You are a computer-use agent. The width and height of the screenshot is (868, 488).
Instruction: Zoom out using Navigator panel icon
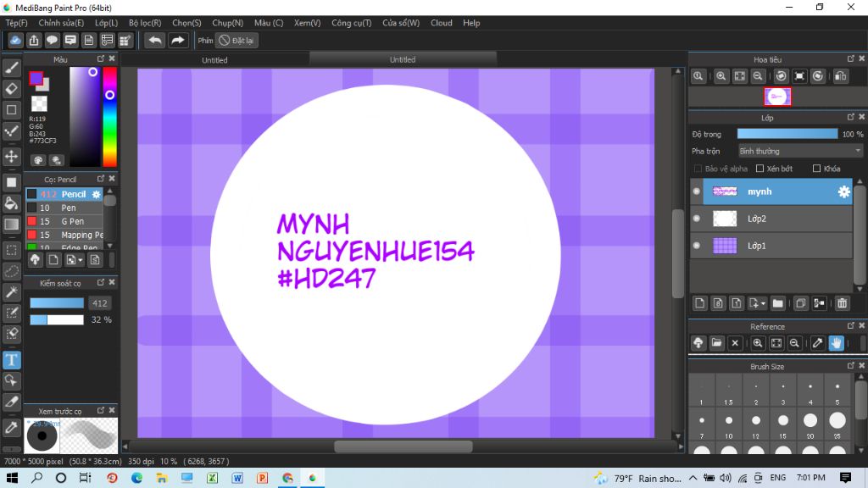758,76
